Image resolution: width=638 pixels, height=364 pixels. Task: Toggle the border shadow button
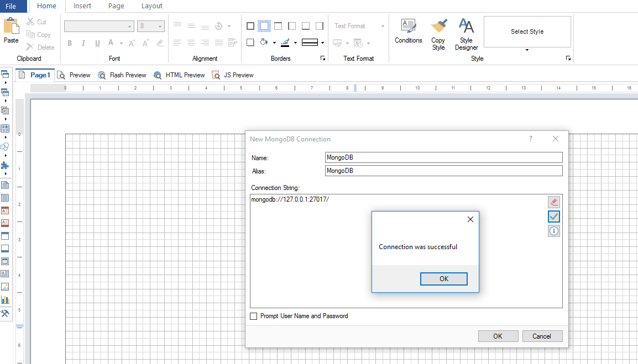click(x=250, y=43)
